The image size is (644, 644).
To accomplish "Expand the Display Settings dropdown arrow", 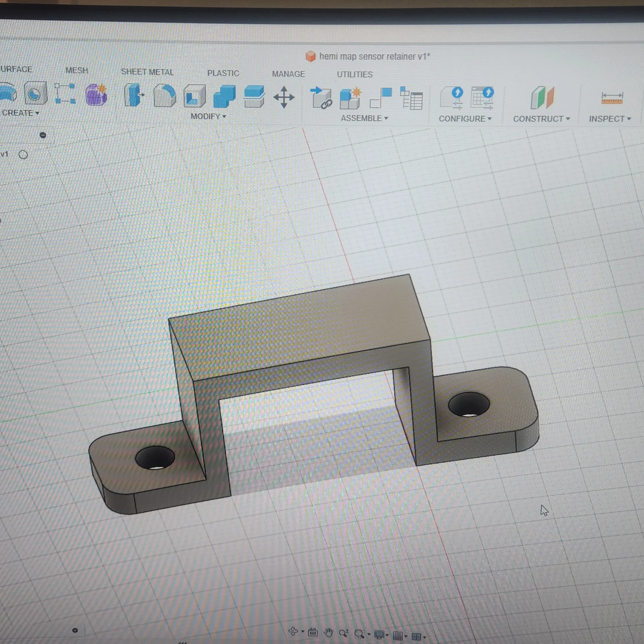I will 387,635.
